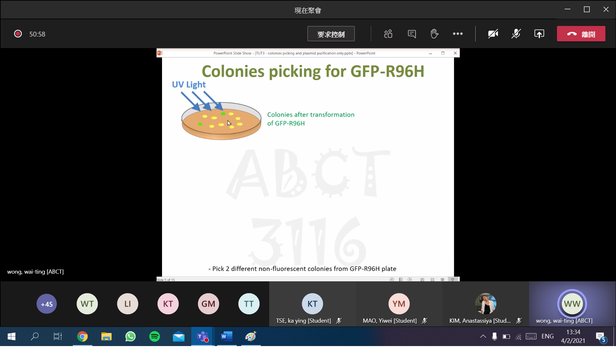Image resolution: width=616 pixels, height=364 pixels.
Task: Toggle ENG input language indicator
Action: click(547, 336)
